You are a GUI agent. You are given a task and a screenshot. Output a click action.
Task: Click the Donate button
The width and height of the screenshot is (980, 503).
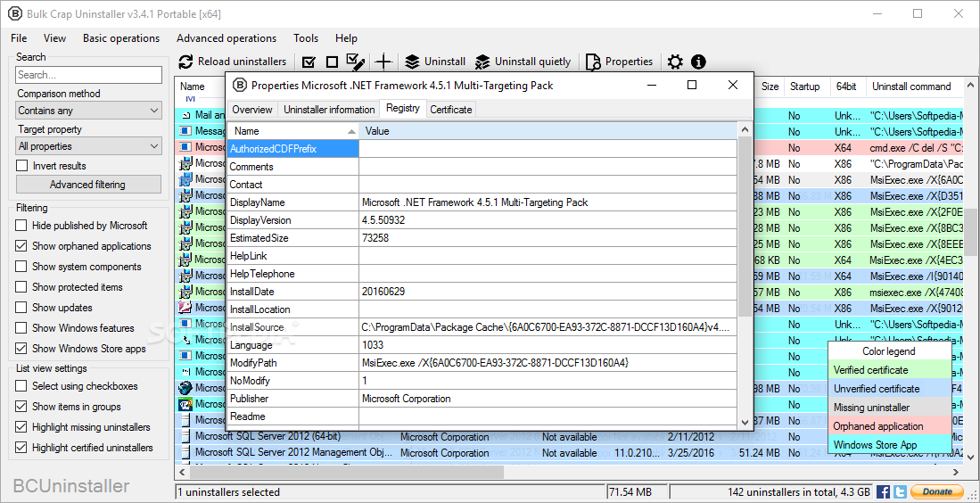click(x=937, y=491)
